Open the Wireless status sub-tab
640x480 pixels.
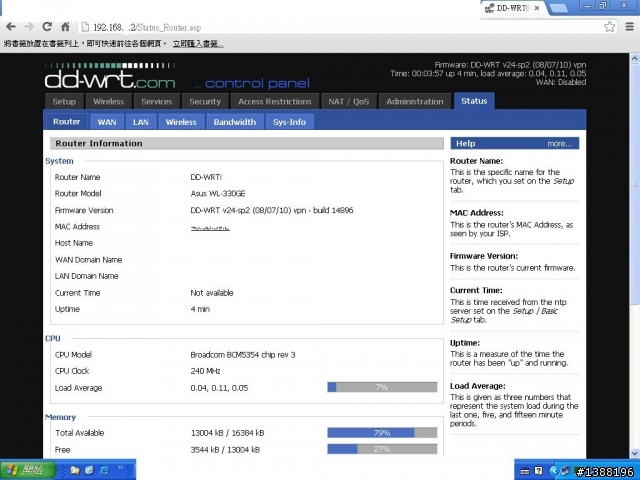181,122
